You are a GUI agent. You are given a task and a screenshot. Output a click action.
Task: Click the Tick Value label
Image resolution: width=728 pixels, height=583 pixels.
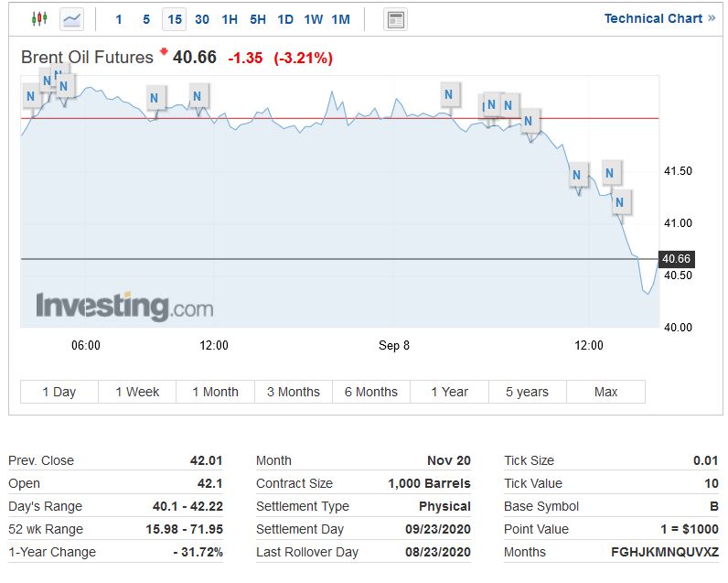point(533,483)
